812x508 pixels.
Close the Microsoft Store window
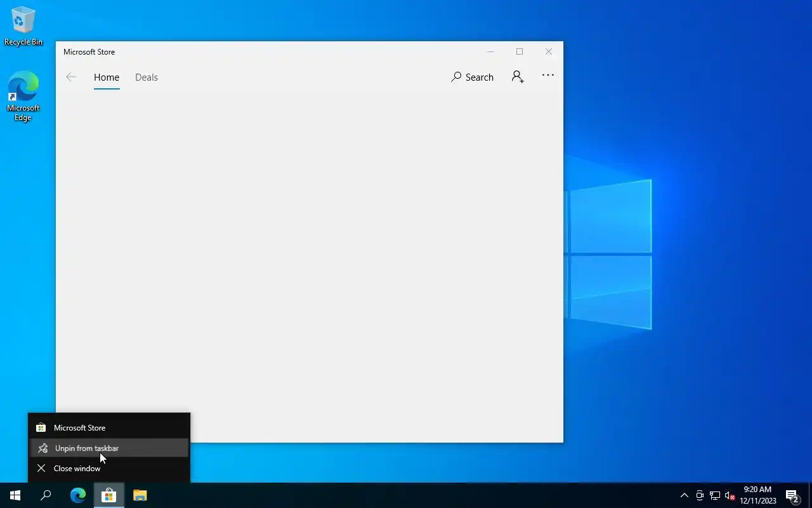[x=549, y=51]
